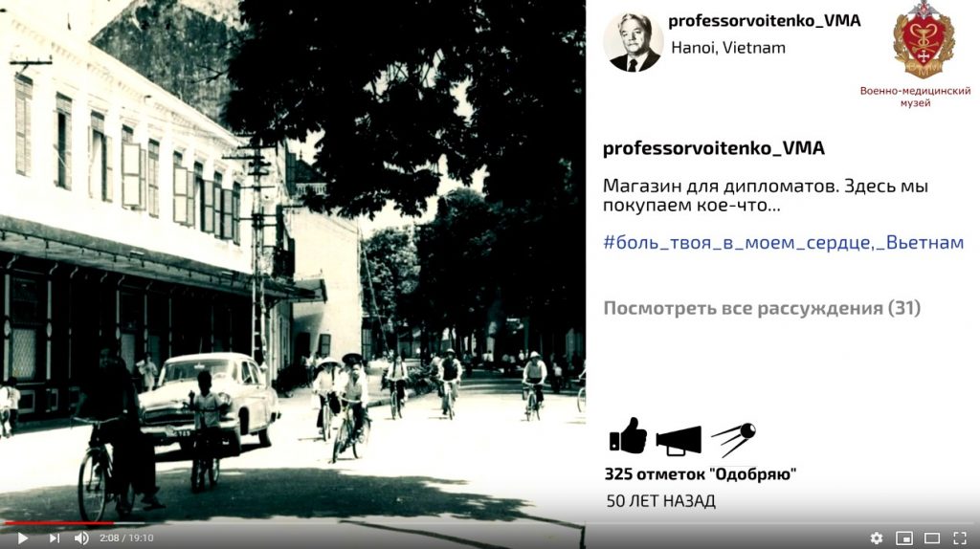Mute the video volume speaker icon
The width and height of the screenshot is (980, 549).
click(x=81, y=538)
